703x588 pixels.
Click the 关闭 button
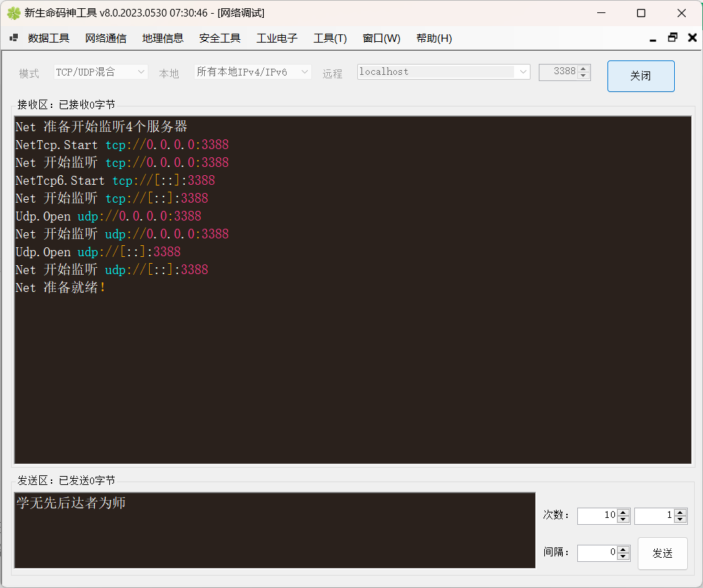[640, 76]
